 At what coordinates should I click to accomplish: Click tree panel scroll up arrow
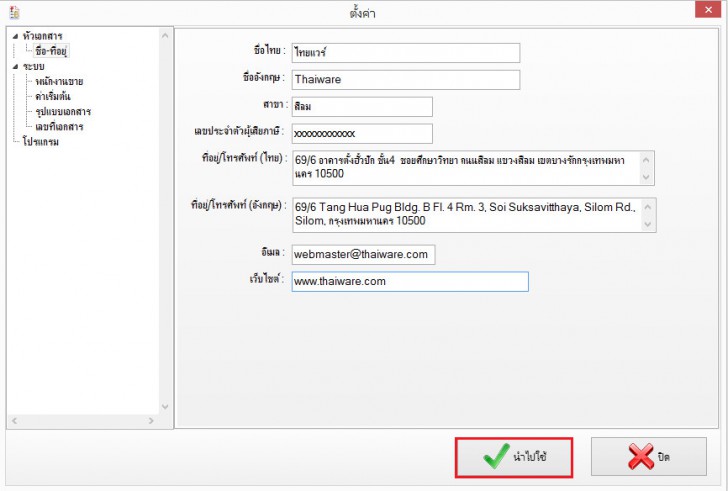(x=165, y=35)
